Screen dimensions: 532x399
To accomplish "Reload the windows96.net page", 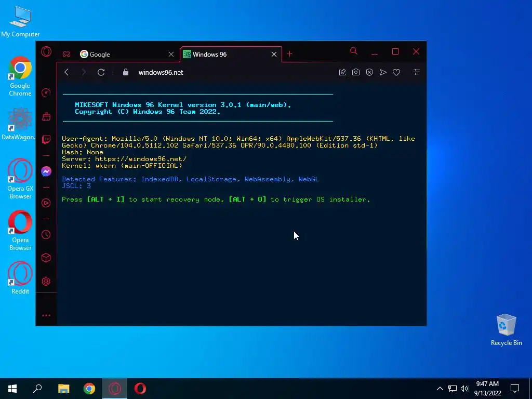I will 101,72.
